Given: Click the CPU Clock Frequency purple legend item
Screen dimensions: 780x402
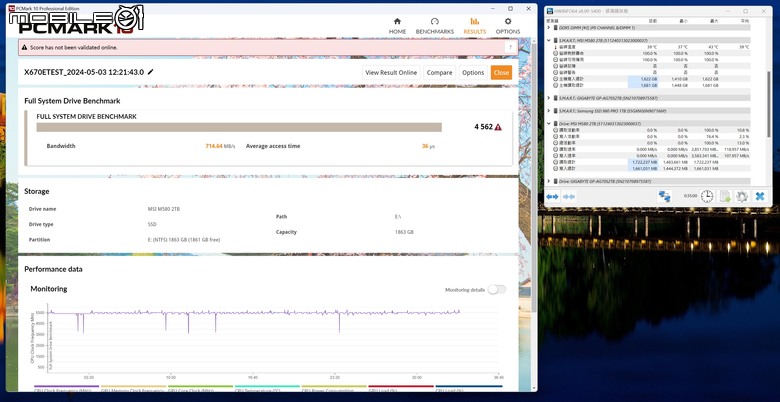Looking at the screenshot, I should click(x=67, y=388).
